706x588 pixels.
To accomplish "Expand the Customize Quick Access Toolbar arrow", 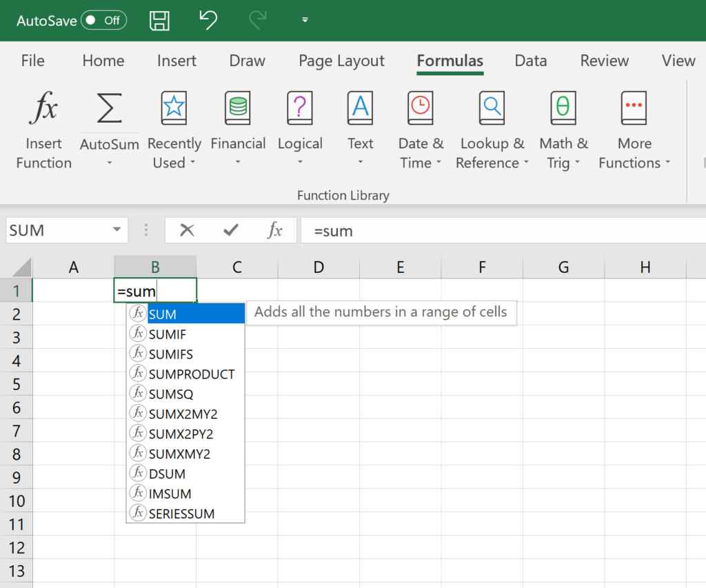I will [x=305, y=20].
